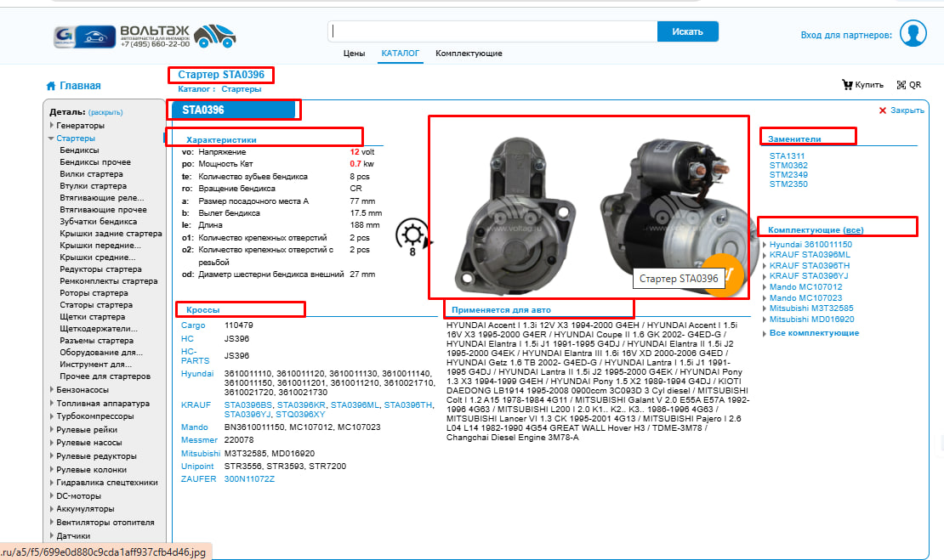Open component Mando MC107012
Screen dimensions: 944x560
[806, 287]
